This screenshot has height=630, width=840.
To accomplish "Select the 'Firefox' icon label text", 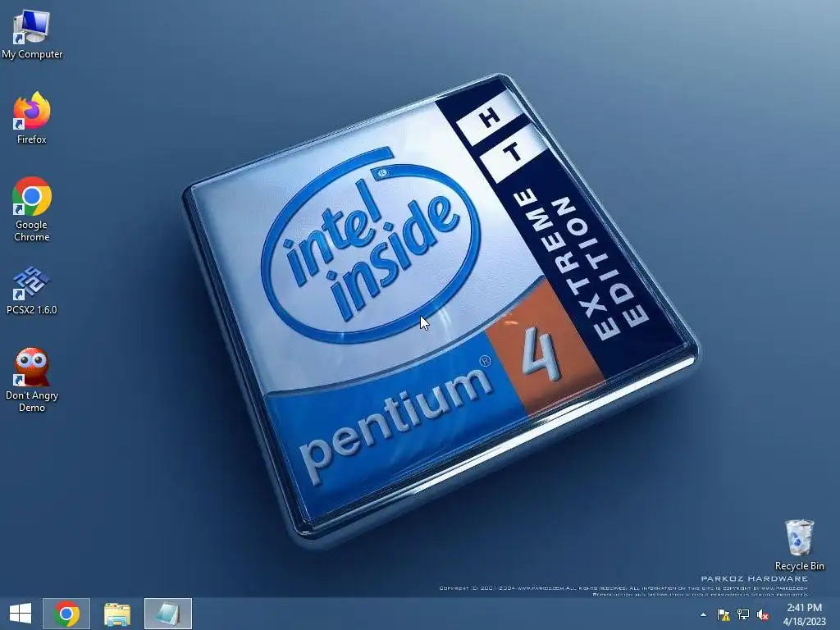I will click(x=32, y=139).
